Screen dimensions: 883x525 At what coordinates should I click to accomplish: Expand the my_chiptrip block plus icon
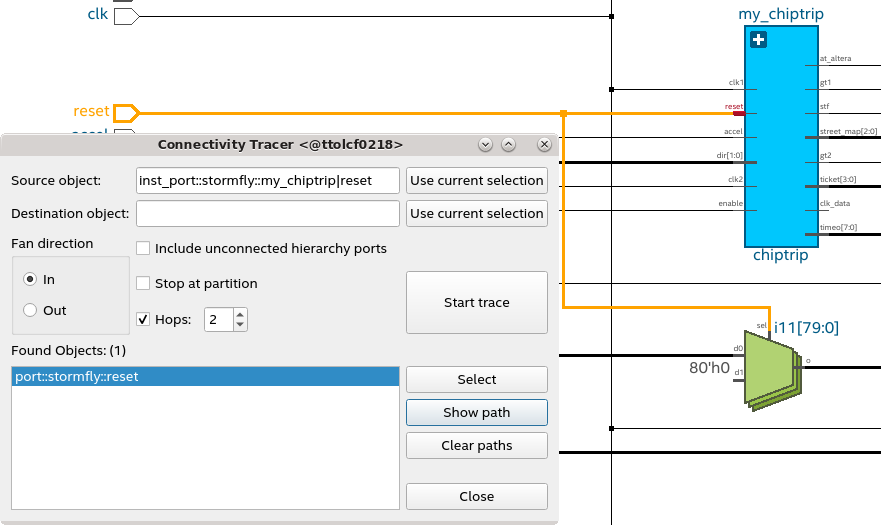(x=758, y=40)
